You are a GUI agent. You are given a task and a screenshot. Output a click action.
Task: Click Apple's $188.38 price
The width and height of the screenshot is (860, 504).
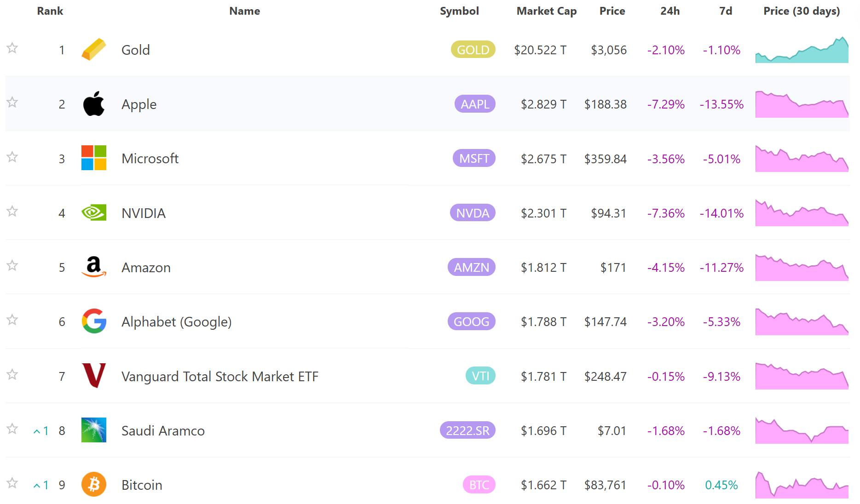pos(606,104)
